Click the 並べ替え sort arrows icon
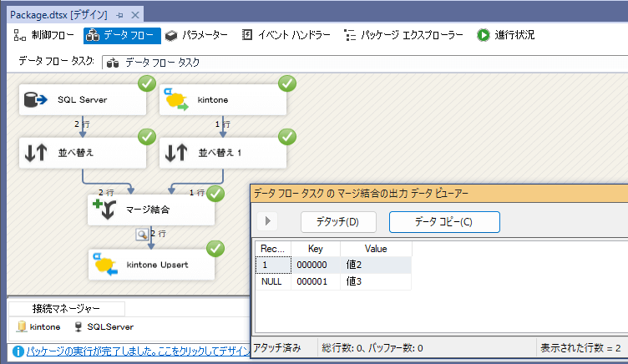 point(36,153)
